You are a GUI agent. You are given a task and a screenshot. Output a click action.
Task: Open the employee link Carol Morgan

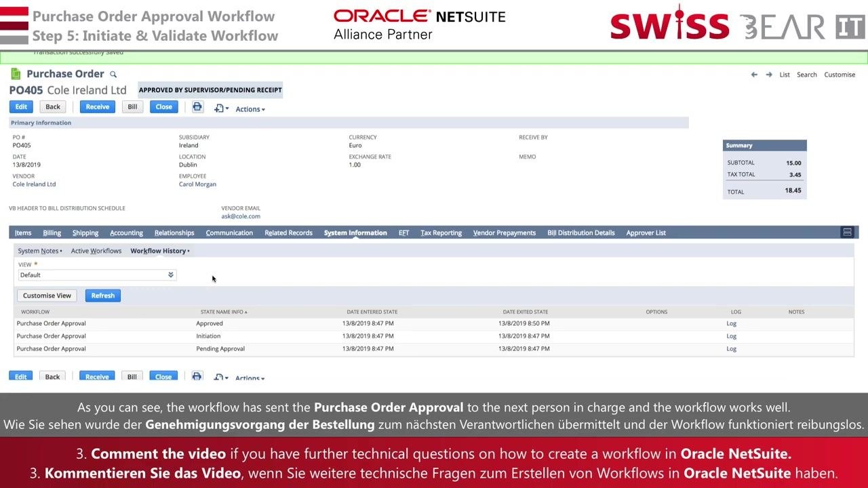[x=197, y=184]
